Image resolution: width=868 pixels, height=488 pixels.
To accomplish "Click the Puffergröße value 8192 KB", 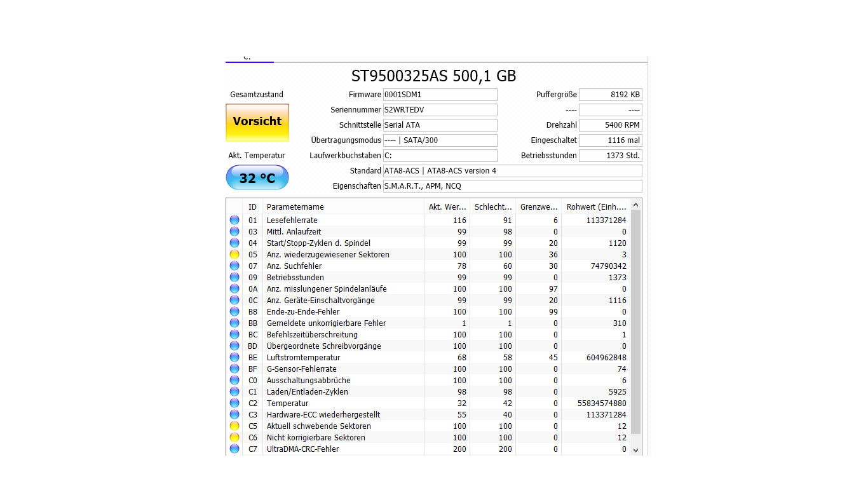I will pos(611,95).
